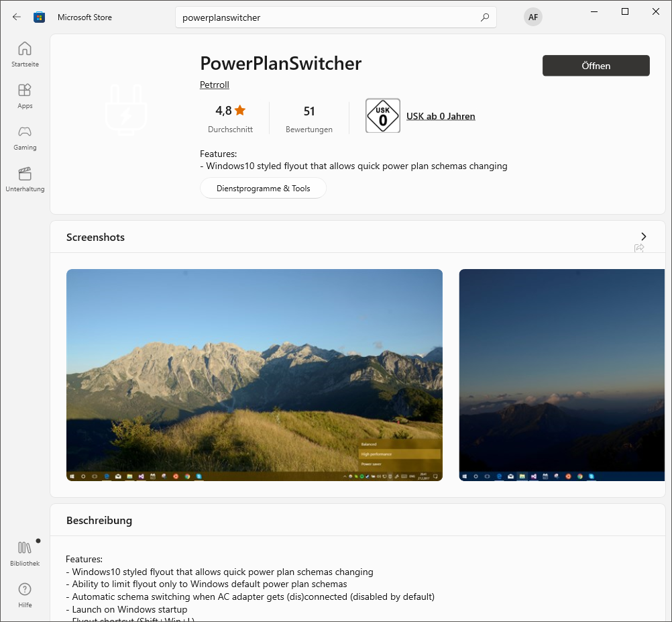Open Hilfe help in the sidebar
This screenshot has height=622, width=672.
25,595
